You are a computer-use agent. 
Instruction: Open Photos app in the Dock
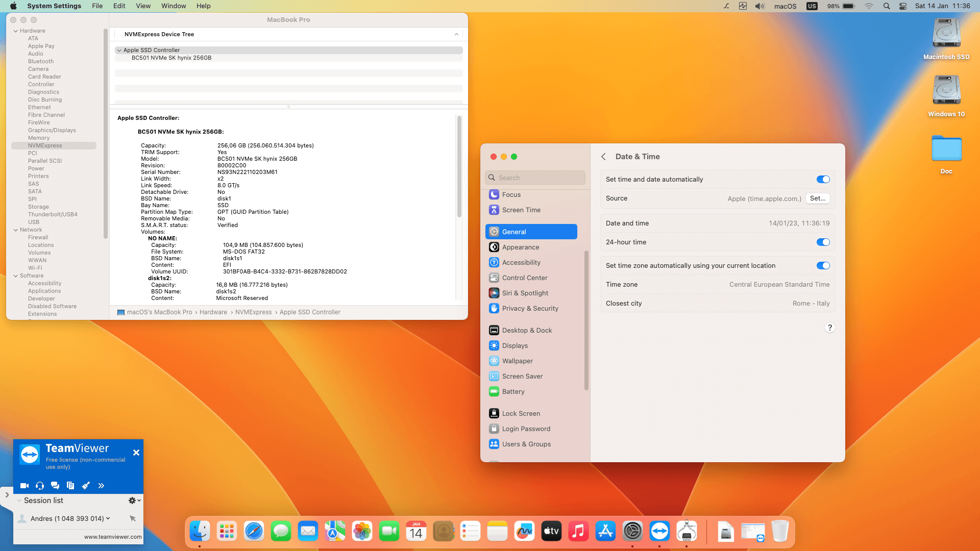pyautogui.click(x=362, y=531)
